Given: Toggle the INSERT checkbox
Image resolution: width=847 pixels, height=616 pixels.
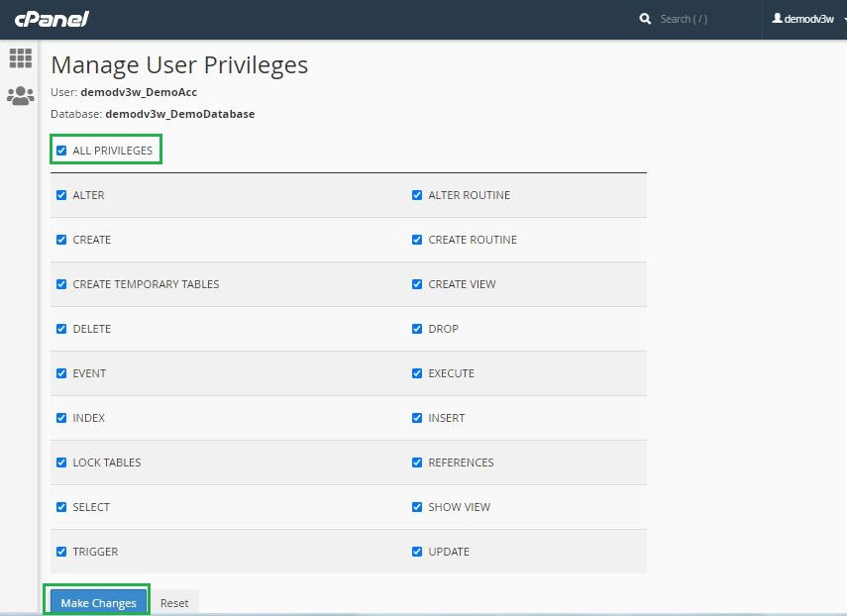Looking at the screenshot, I should (417, 418).
